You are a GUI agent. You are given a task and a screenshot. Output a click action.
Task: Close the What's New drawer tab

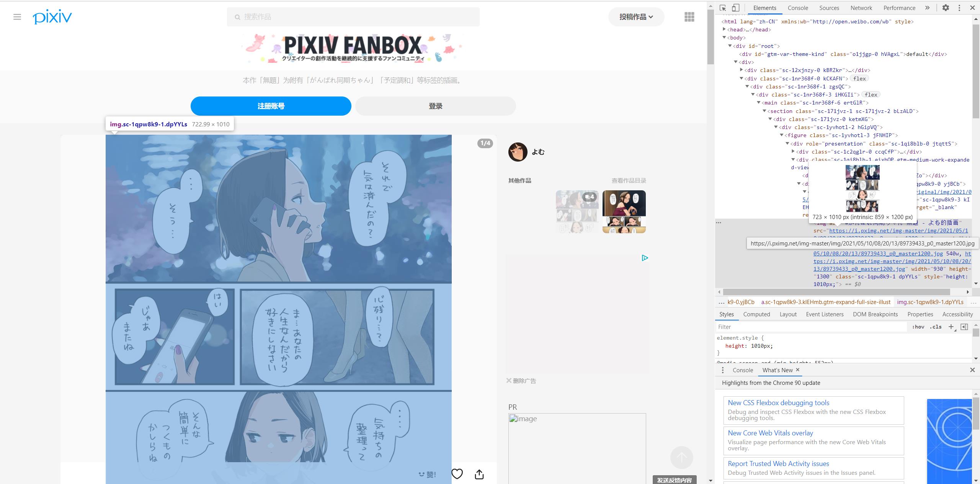798,370
